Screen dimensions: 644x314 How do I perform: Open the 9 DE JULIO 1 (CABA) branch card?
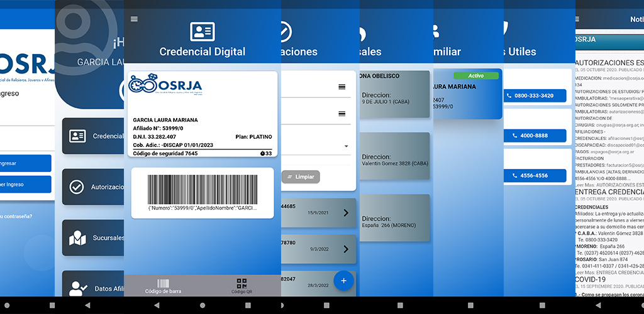pyautogui.click(x=395, y=95)
